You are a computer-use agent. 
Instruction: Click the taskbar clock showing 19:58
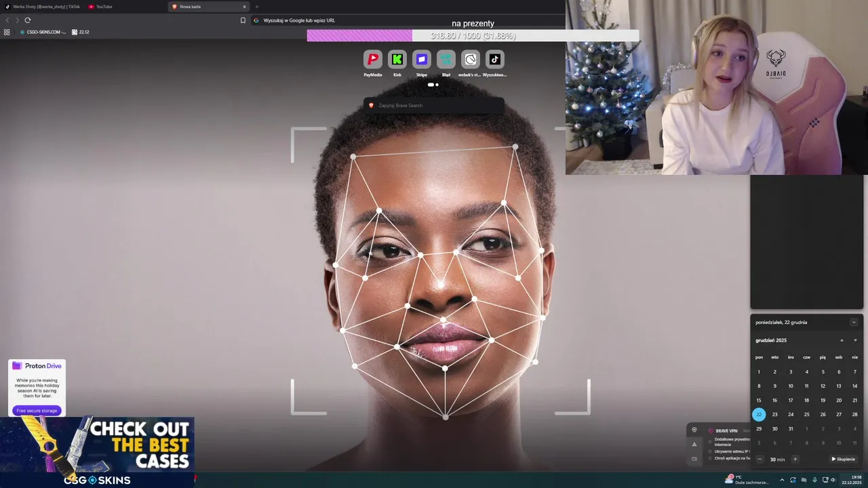click(x=852, y=479)
